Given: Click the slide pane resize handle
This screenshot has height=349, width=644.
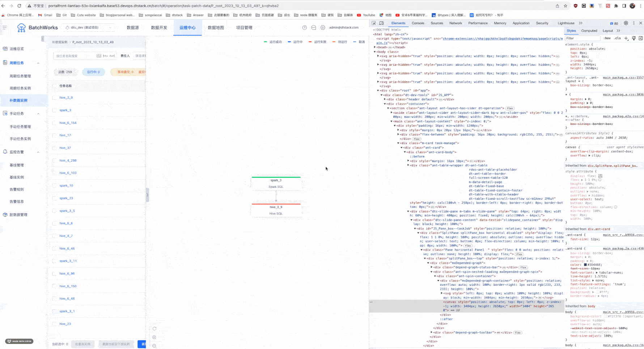Looking at the screenshot, I should tap(147, 195).
